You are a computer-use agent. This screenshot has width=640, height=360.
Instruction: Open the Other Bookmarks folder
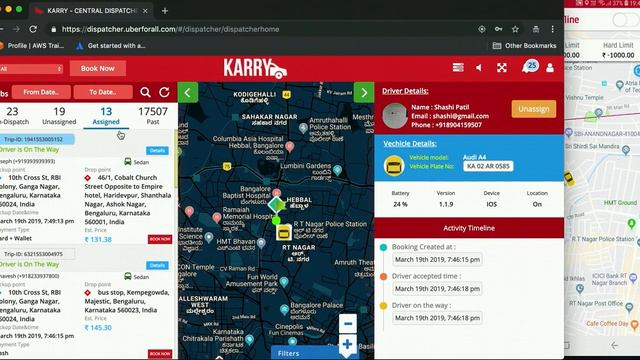tap(524, 46)
